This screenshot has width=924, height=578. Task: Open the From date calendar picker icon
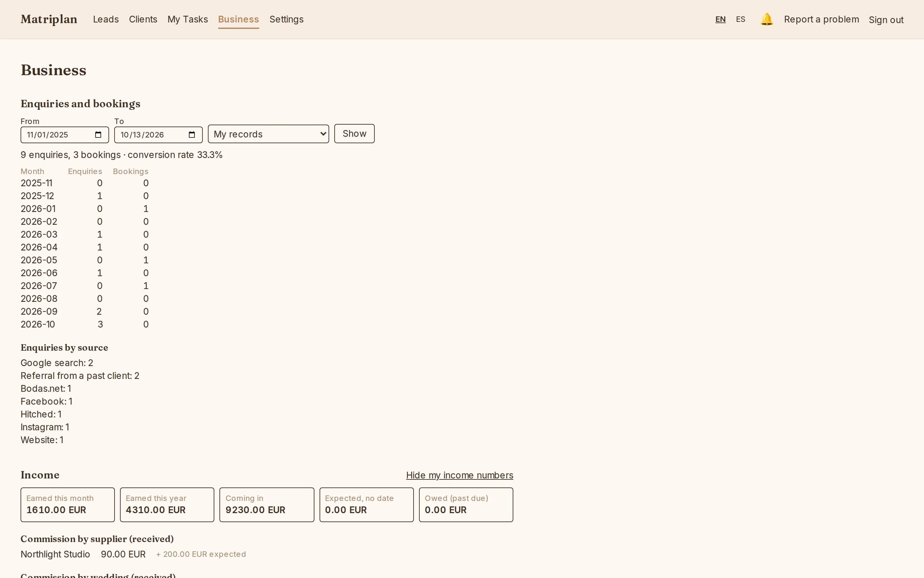click(x=98, y=135)
